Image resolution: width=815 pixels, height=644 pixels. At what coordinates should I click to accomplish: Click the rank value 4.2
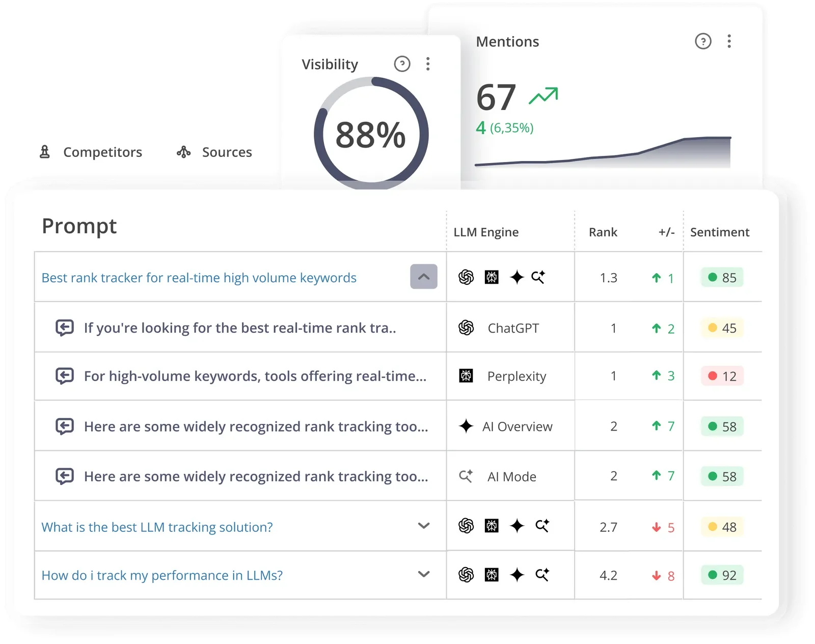(608, 575)
